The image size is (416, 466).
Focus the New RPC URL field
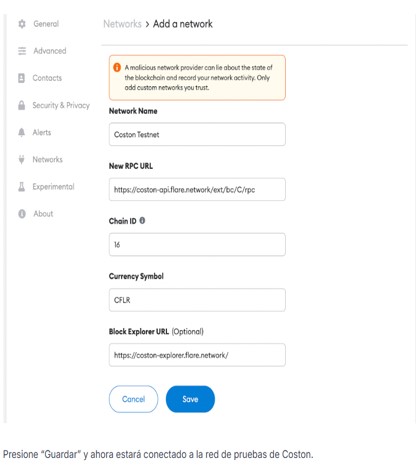pos(197,190)
